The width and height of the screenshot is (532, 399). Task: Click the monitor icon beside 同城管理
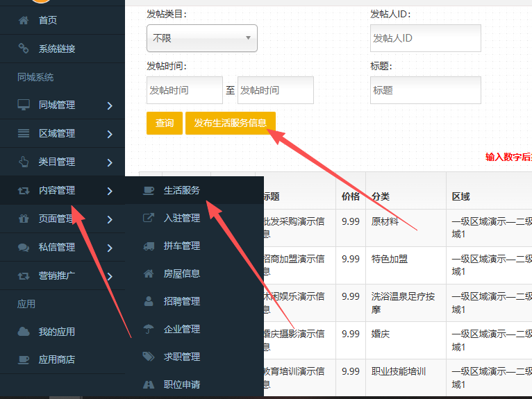click(x=24, y=105)
